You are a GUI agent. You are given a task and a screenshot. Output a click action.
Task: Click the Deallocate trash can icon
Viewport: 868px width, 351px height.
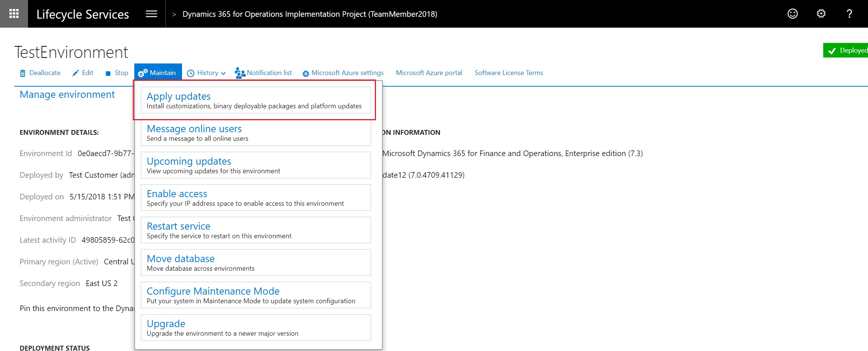[22, 72]
